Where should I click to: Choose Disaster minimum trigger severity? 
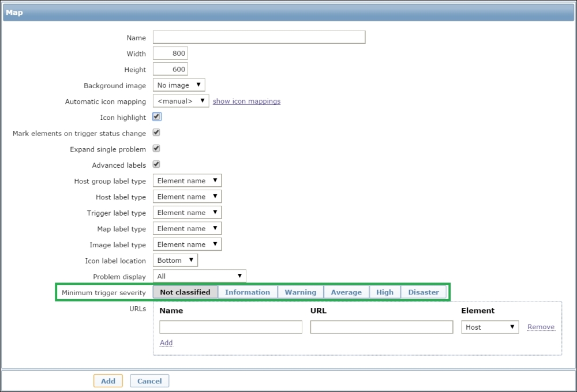coord(424,292)
